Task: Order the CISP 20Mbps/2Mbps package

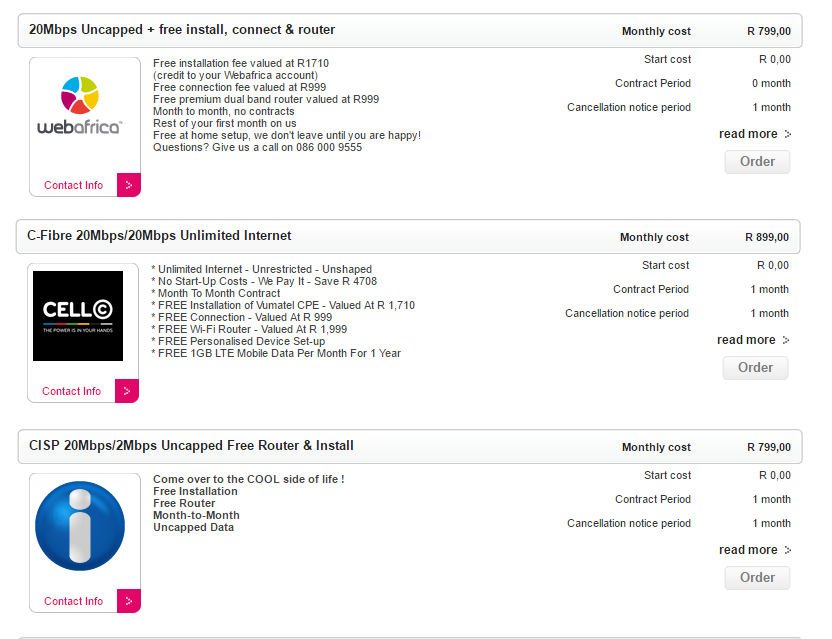Action: coord(757,578)
